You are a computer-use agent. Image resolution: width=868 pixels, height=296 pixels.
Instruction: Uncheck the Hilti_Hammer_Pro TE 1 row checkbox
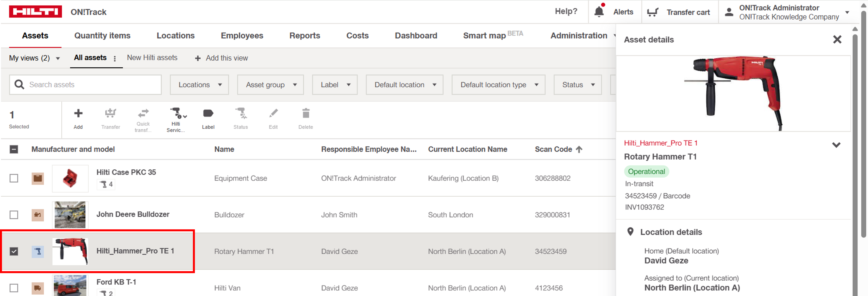point(14,251)
